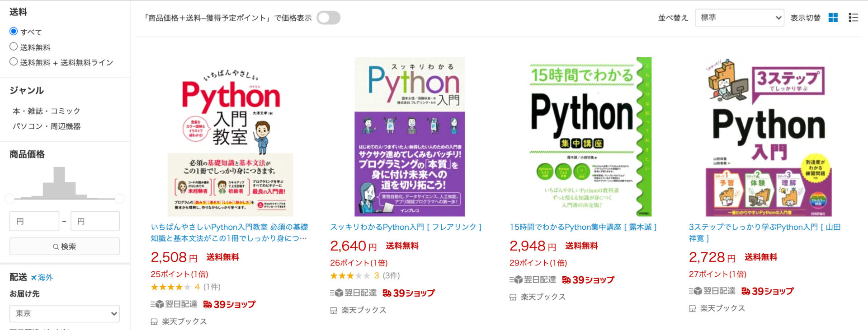The height and width of the screenshot is (330, 868).
Task: Switch to list view display icon
Action: pyautogui.click(x=853, y=18)
